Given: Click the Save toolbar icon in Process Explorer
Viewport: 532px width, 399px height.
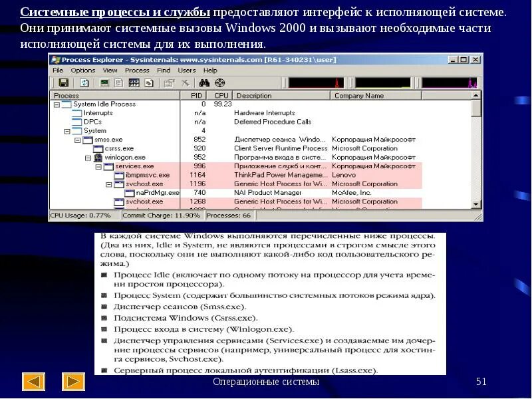Looking at the screenshot, I should (x=64, y=82).
